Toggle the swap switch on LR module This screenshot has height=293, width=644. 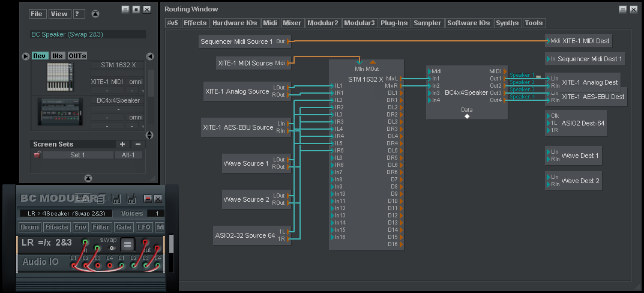[112, 247]
